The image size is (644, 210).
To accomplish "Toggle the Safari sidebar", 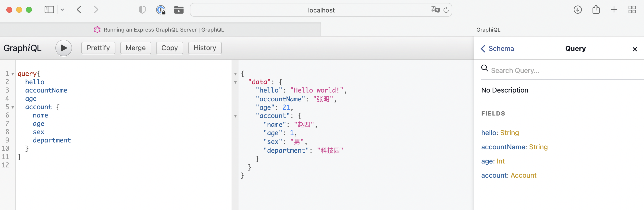I will coord(49,10).
